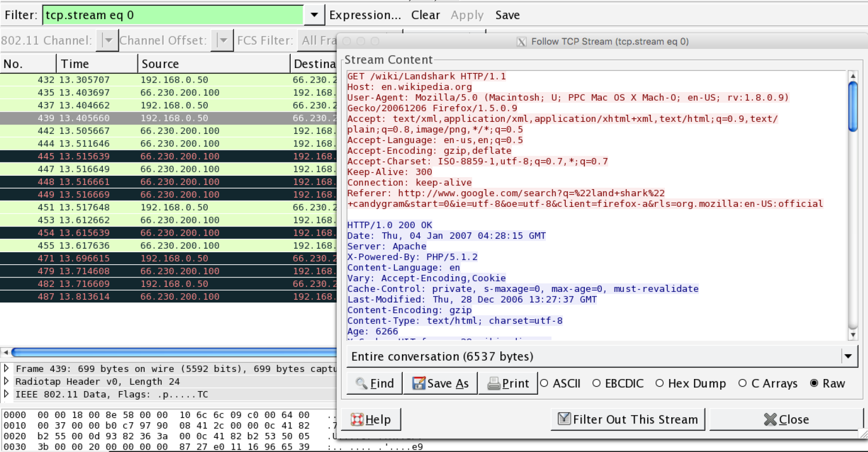868x452 pixels.
Task: Click the tcp.stream eq 0 filter field
Action: click(x=173, y=15)
